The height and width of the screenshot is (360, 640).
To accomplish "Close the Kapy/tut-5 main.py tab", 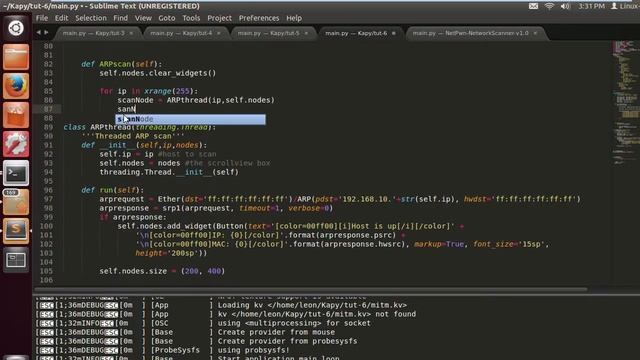I will 306,33.
